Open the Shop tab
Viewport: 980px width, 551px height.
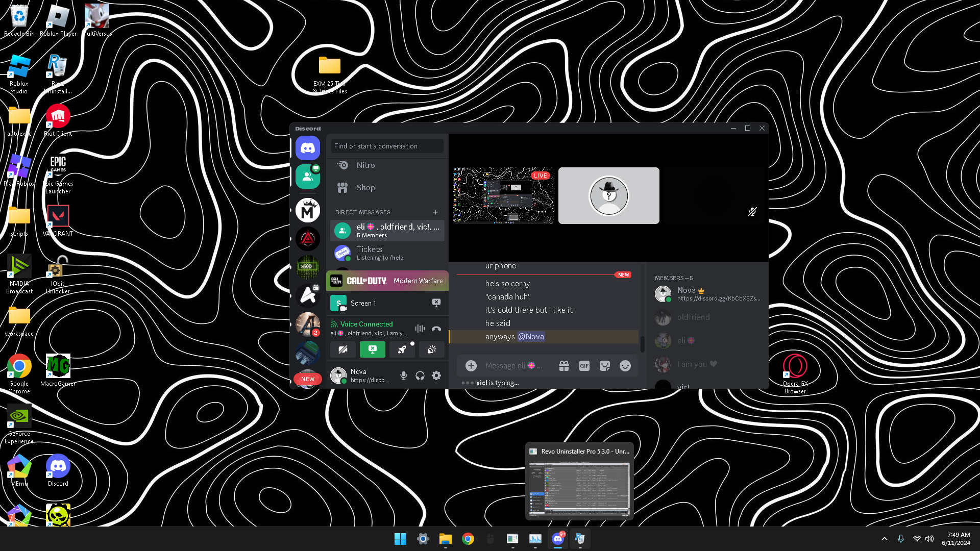click(x=365, y=188)
